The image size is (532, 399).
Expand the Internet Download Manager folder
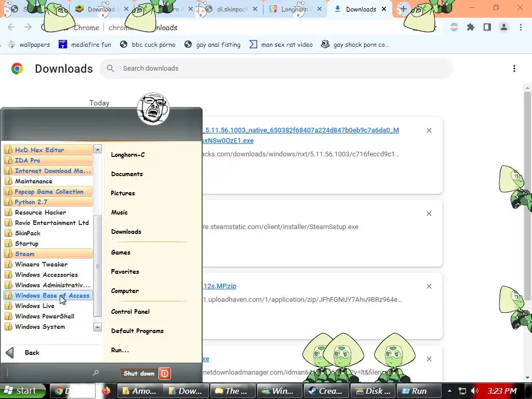tap(48, 170)
